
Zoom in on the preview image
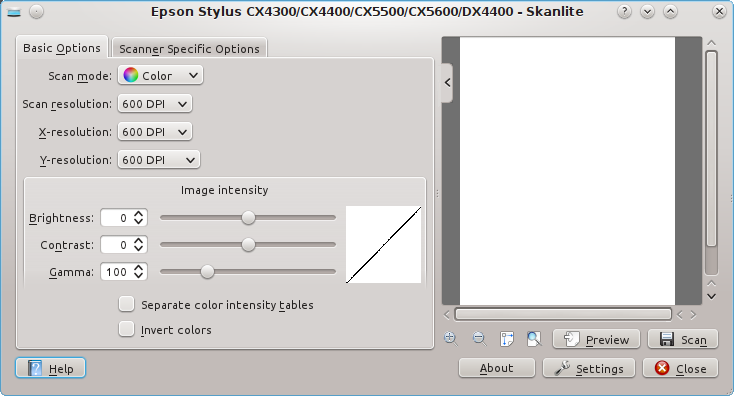[x=451, y=339]
